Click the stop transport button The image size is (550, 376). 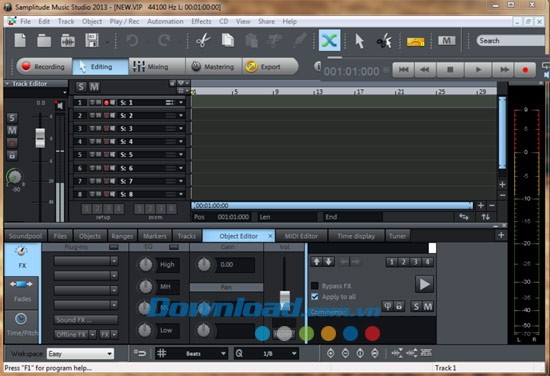pos(450,69)
